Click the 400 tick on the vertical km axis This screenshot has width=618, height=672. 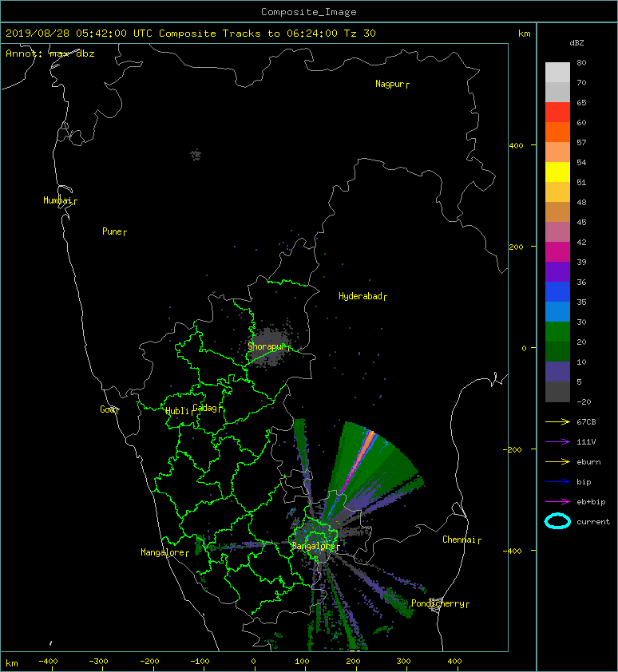[516, 146]
